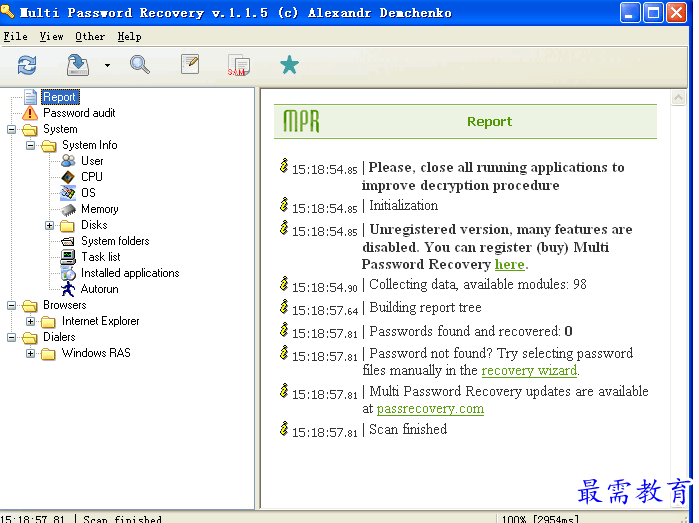Click the Refresh toolbar icon
This screenshot has width=699, height=523.
27,65
